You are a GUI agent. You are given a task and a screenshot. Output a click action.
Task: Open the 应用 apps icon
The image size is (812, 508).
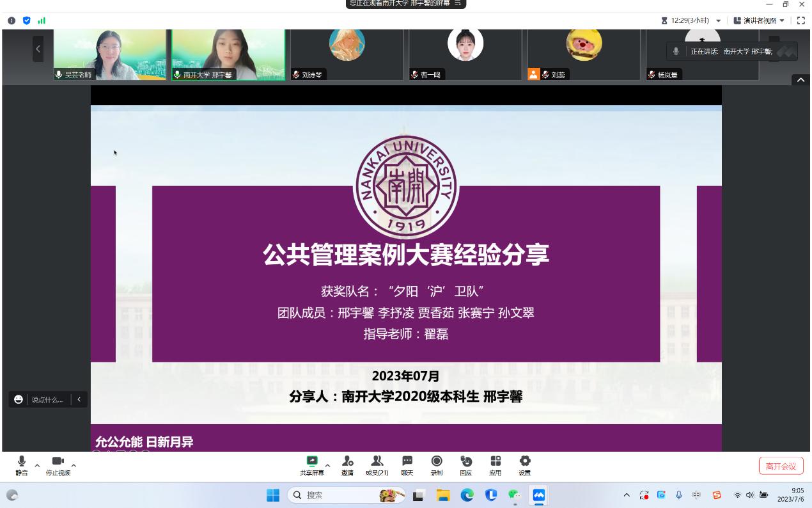point(496,465)
